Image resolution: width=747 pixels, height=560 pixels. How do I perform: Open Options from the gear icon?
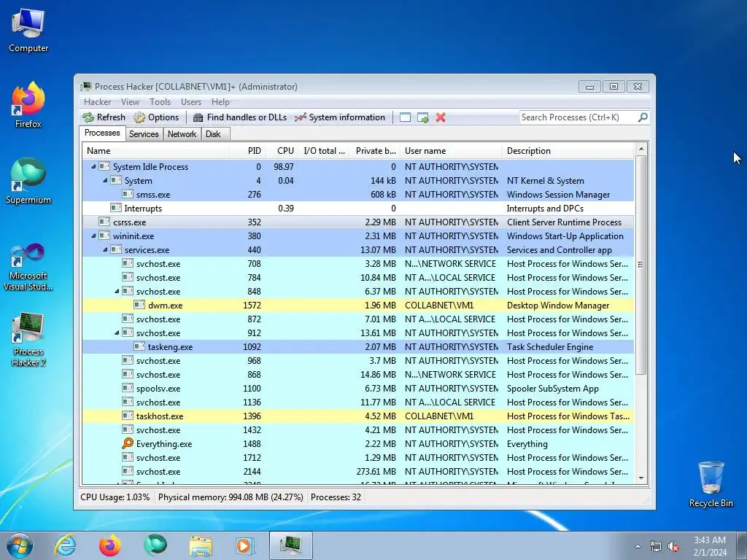click(x=139, y=117)
